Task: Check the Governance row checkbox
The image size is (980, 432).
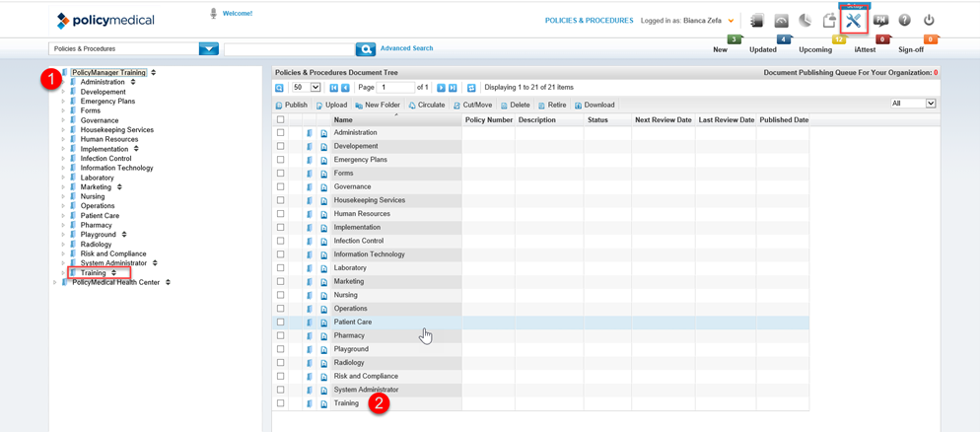Action: coord(281,187)
